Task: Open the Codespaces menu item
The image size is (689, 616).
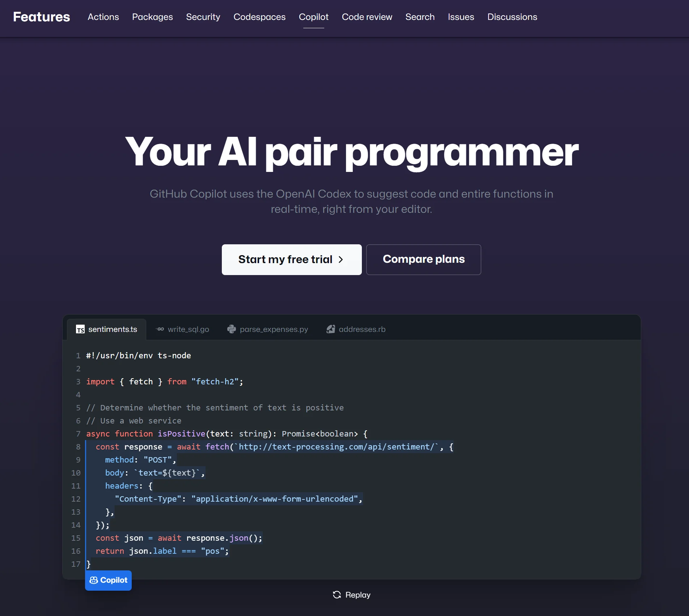Action: coord(259,17)
